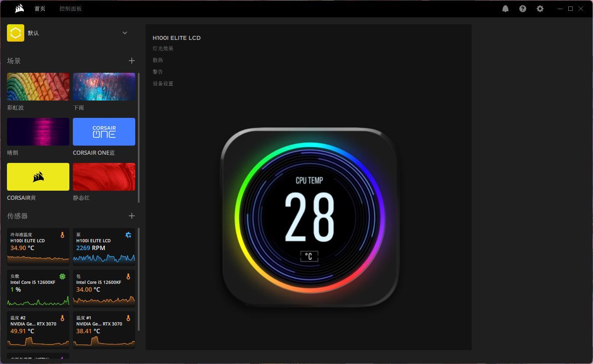Click the pump fan icon on 泵 card
593x364 pixels.
click(x=128, y=235)
